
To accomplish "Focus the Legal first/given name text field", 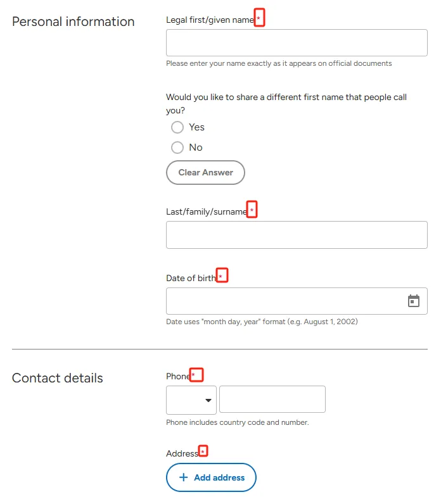I will [x=297, y=43].
